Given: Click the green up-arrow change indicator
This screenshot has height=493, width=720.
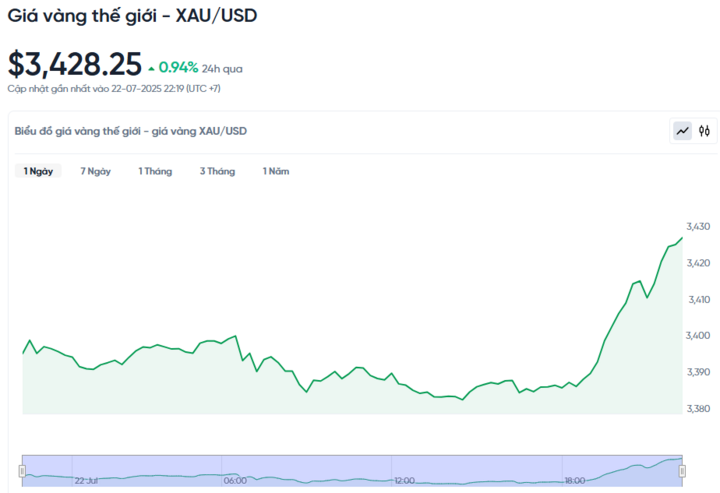Looking at the screenshot, I should coord(151,69).
